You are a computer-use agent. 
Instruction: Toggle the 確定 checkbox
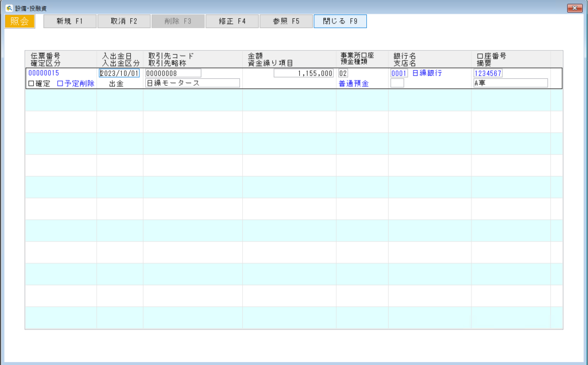32,84
